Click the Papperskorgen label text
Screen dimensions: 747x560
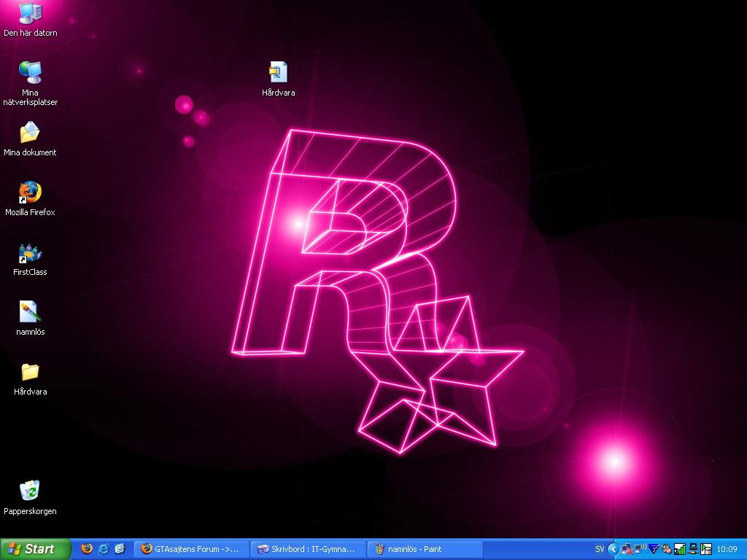click(x=30, y=511)
